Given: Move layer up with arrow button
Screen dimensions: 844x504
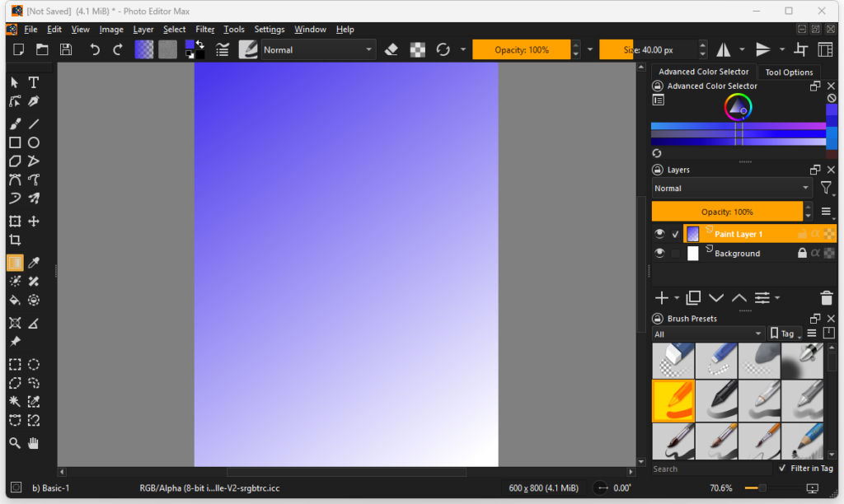Looking at the screenshot, I should 739,298.
